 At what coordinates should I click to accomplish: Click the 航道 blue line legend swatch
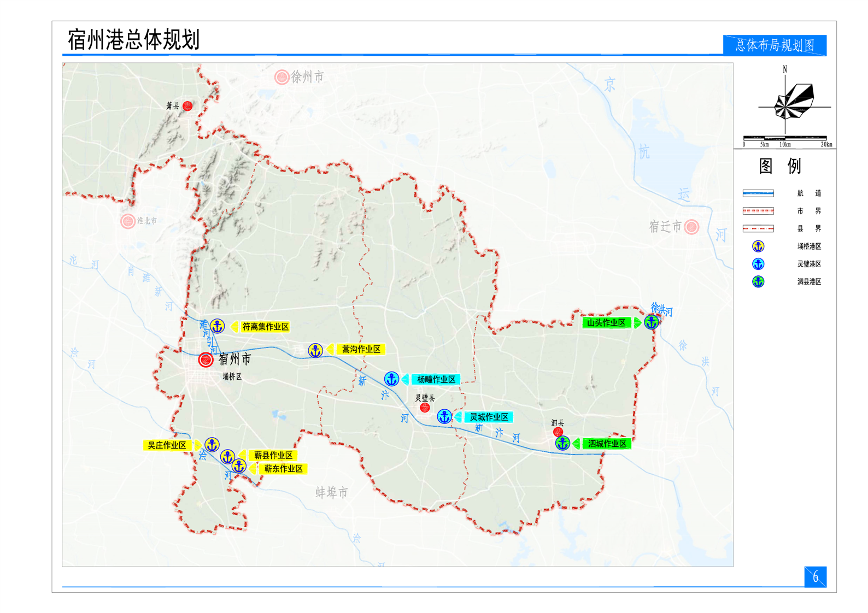coord(758,193)
